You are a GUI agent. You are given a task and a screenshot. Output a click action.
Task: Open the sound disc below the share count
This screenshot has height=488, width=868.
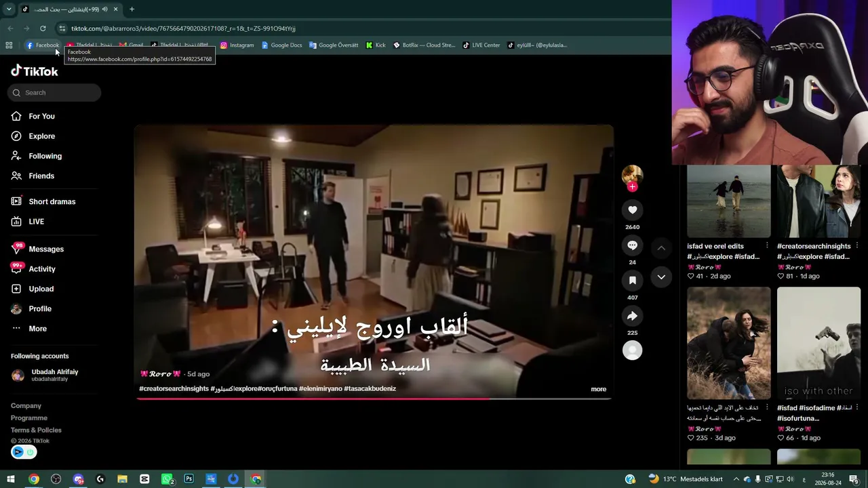coord(632,350)
